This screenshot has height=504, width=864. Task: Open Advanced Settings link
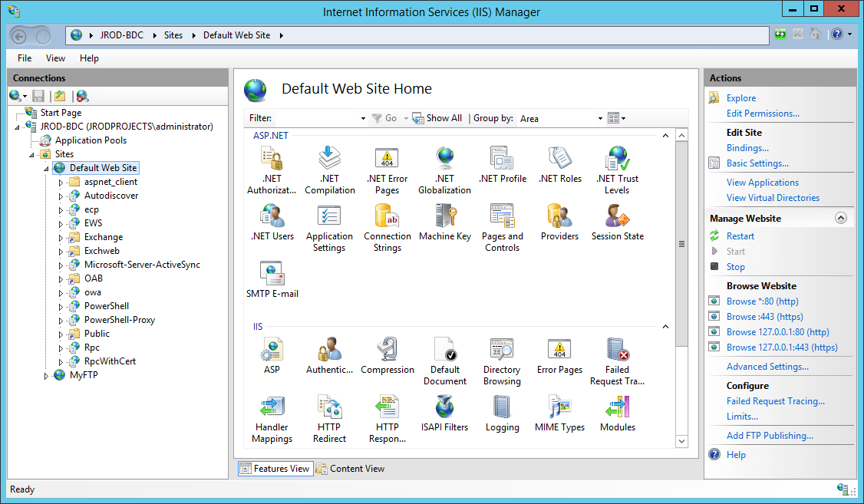767,366
